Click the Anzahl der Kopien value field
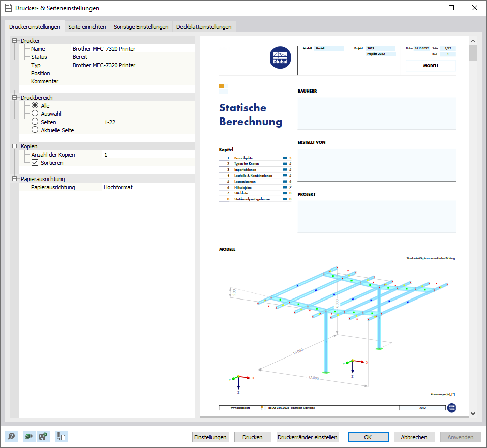 pos(148,155)
